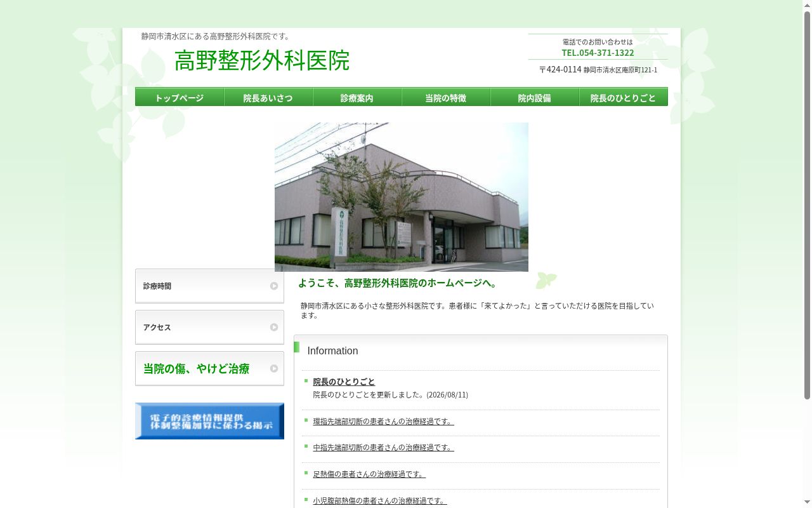Click the blue 電子的診療情報提供 banner
This screenshot has width=812, height=508.
209,421
